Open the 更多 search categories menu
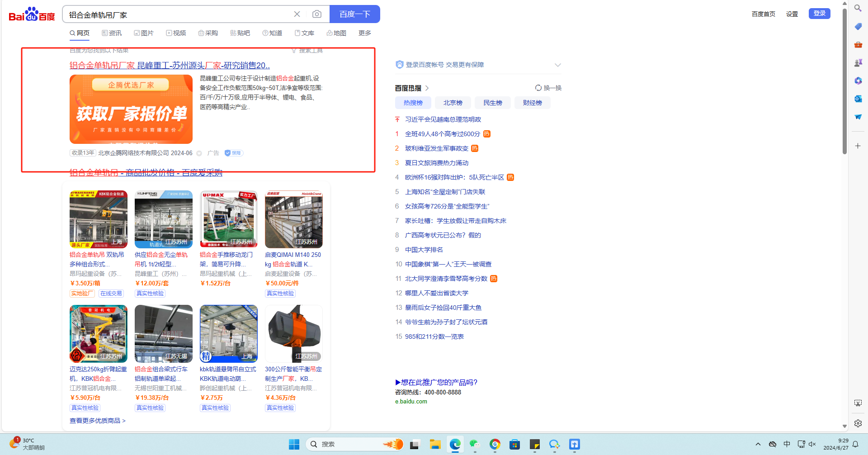This screenshot has width=868, height=455. tap(364, 33)
